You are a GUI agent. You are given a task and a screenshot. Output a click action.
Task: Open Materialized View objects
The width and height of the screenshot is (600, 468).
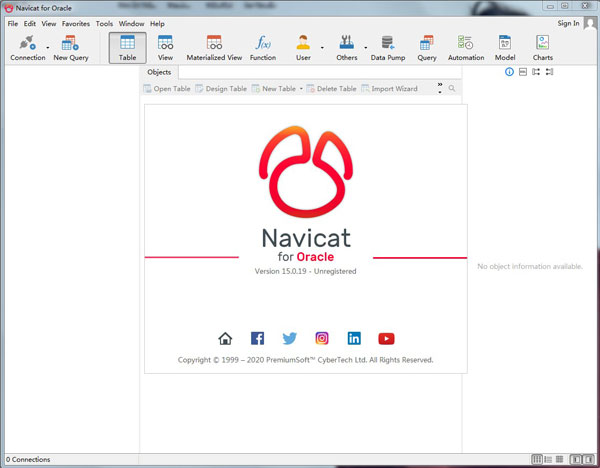[x=214, y=48]
